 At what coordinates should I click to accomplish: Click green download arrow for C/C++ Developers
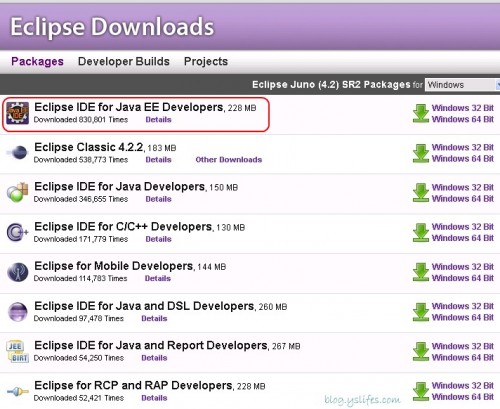tap(421, 232)
